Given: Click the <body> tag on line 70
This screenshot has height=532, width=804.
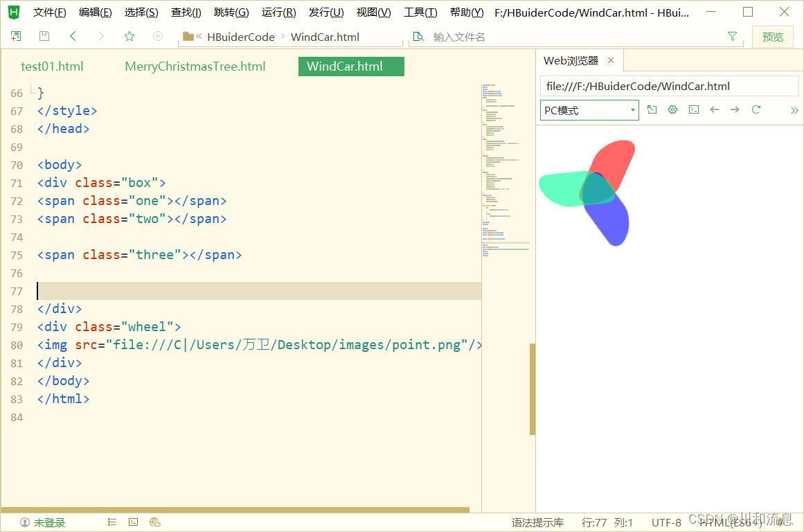Looking at the screenshot, I should pos(60,165).
